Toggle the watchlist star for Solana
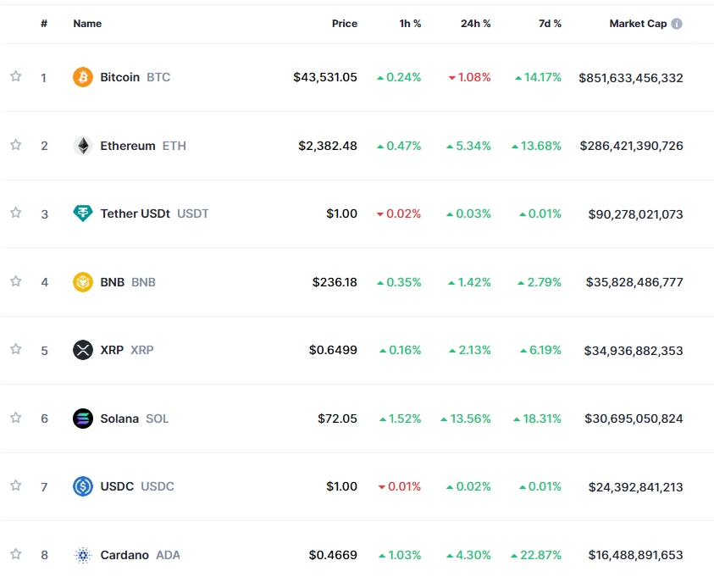 (x=15, y=418)
